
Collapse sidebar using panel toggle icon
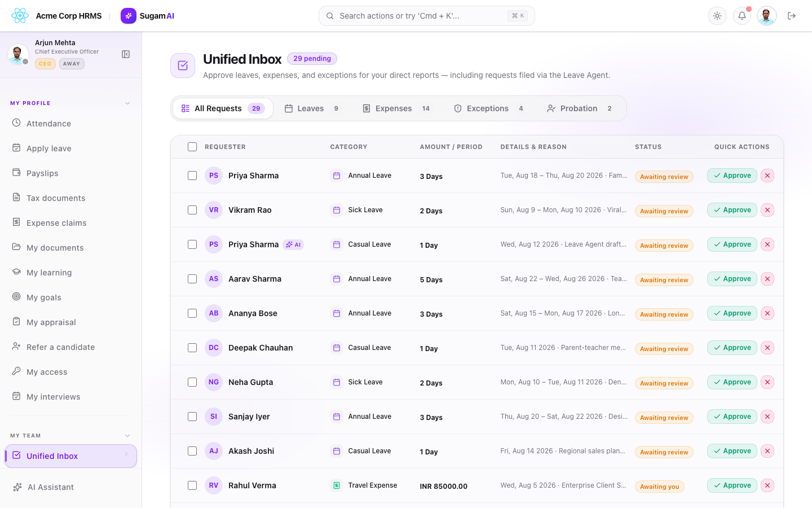[x=126, y=54]
